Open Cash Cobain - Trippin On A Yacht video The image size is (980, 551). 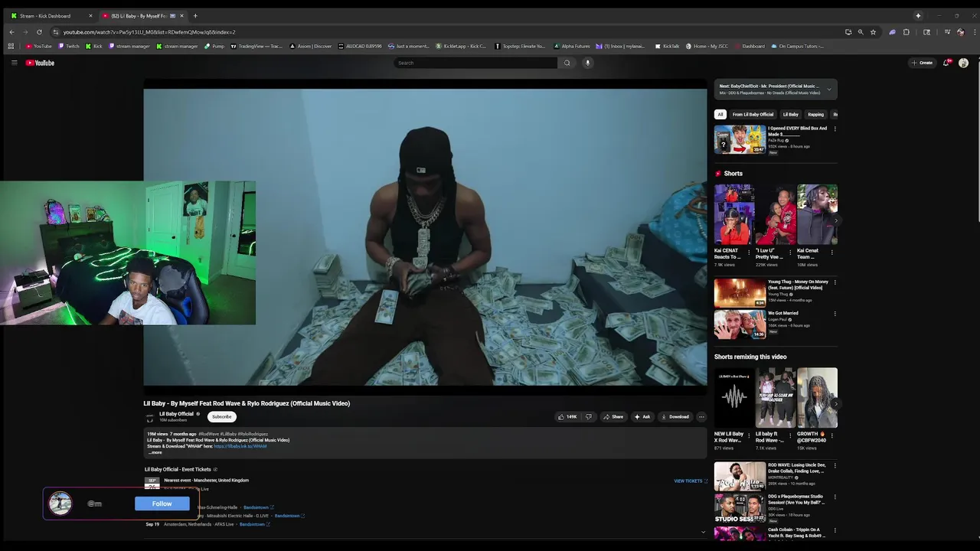pyautogui.click(x=740, y=533)
